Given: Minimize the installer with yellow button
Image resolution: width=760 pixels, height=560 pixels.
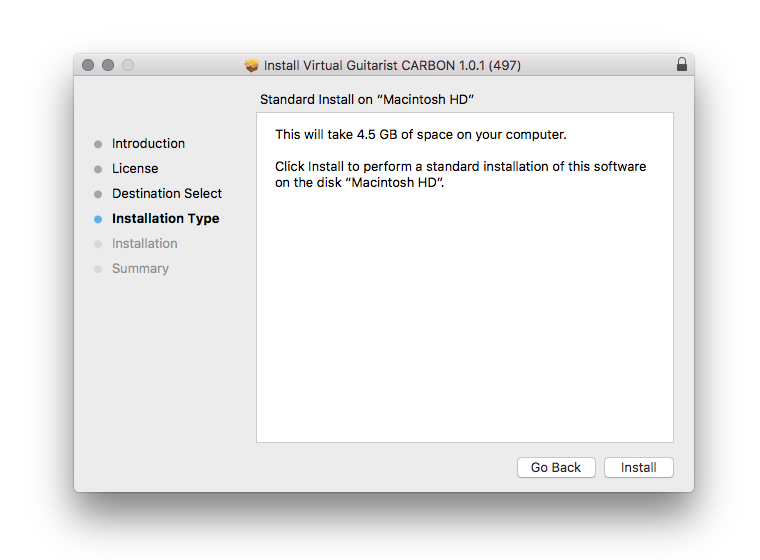Looking at the screenshot, I should pos(108,65).
